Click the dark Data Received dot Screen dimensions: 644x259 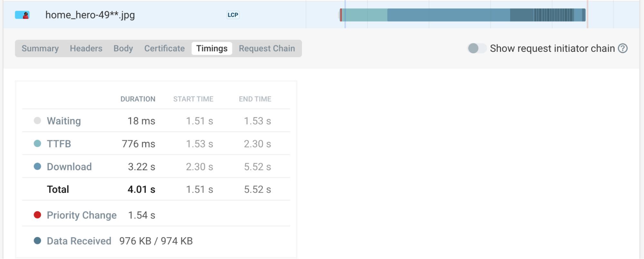coord(37,241)
